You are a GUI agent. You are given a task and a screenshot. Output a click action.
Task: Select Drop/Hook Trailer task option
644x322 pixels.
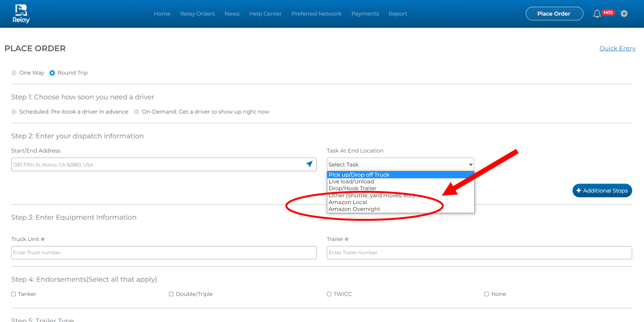352,189
